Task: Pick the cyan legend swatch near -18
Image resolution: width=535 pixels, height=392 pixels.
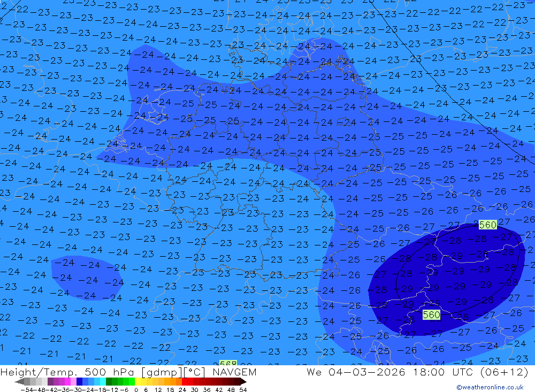Action: click(x=103, y=381)
